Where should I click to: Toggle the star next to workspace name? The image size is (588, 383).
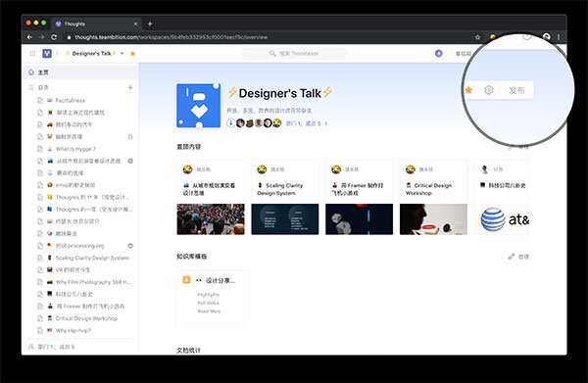(x=132, y=54)
